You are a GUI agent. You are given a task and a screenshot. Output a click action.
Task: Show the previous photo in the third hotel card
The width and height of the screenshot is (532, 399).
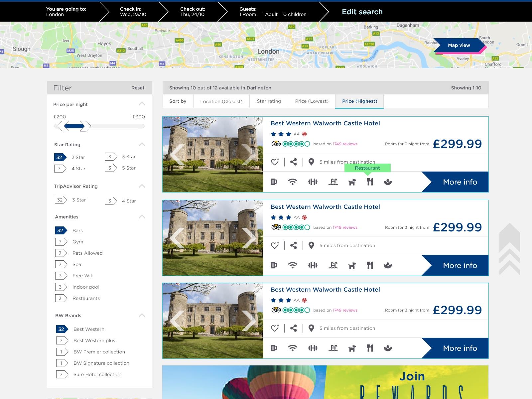[177, 321]
